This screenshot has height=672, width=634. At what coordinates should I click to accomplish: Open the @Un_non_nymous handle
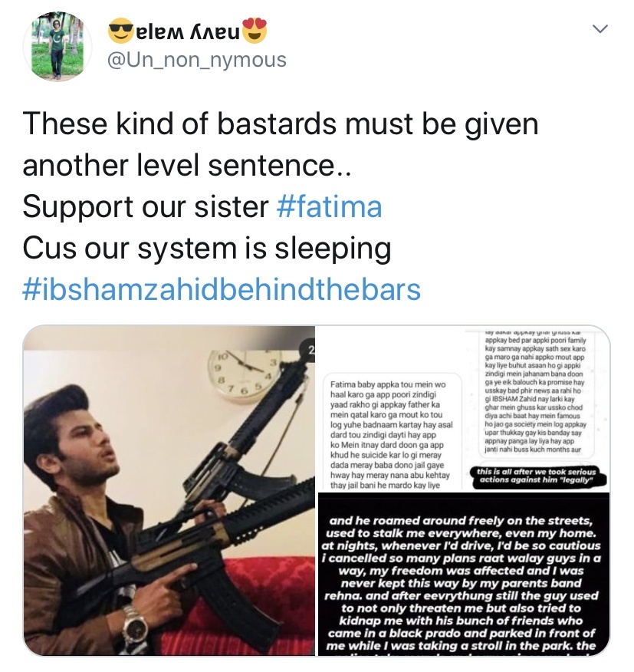pyautogui.click(x=196, y=60)
